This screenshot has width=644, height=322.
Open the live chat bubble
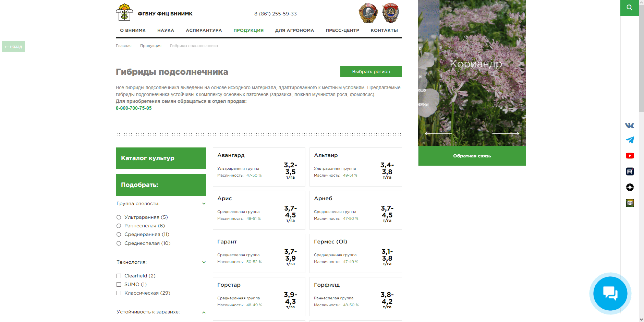click(x=610, y=294)
